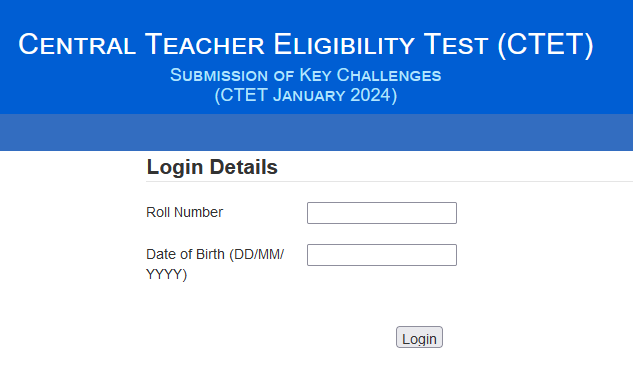Viewport: 633px width, 372px height.
Task: Click the word Eligibility in the header
Action: 344,44
